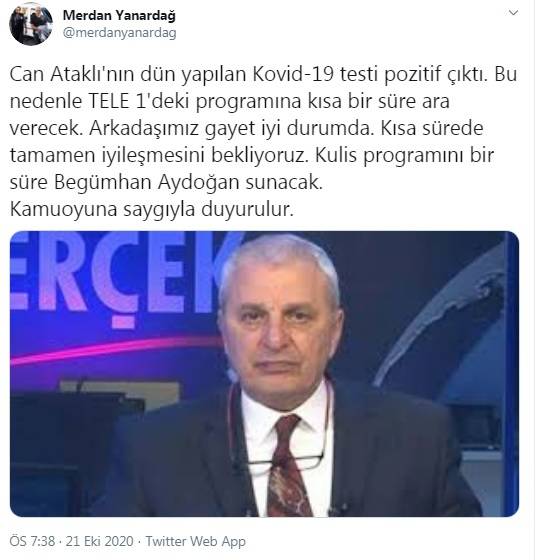Click the ÖS 7:38 timestamp
The width and height of the screenshot is (536, 560).
point(32,541)
